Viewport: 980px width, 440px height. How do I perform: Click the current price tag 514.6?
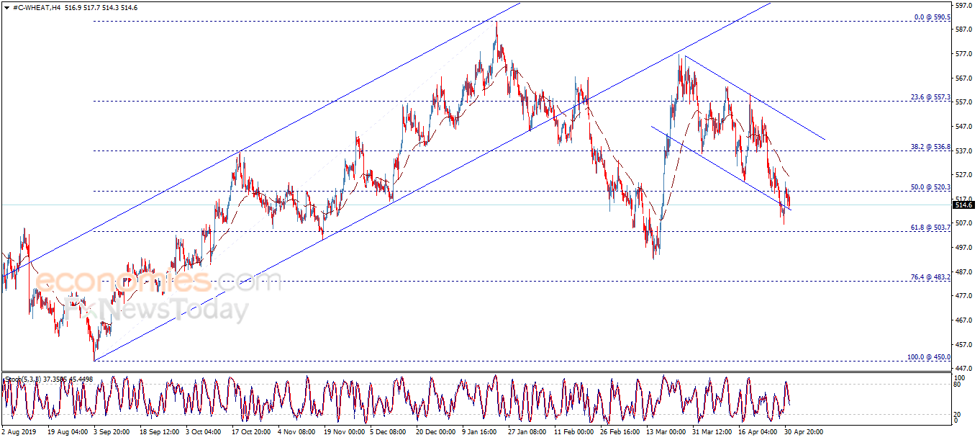965,205
